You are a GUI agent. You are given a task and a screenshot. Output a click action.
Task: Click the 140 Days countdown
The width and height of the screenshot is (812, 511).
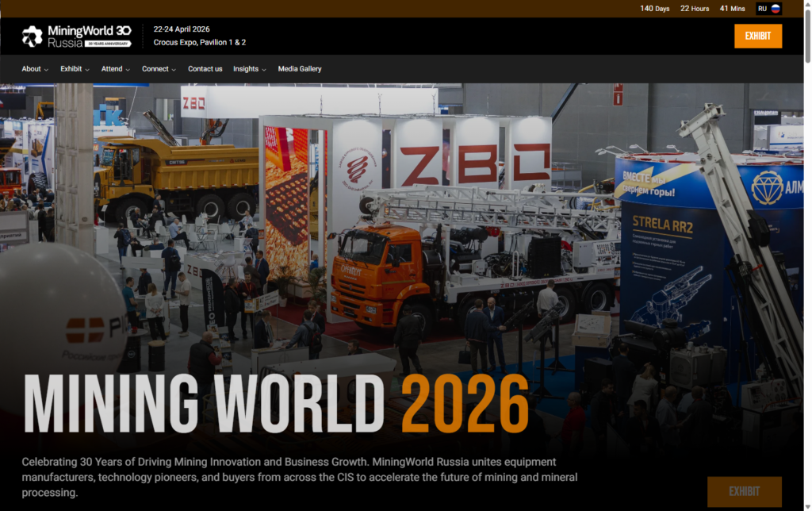pyautogui.click(x=655, y=9)
